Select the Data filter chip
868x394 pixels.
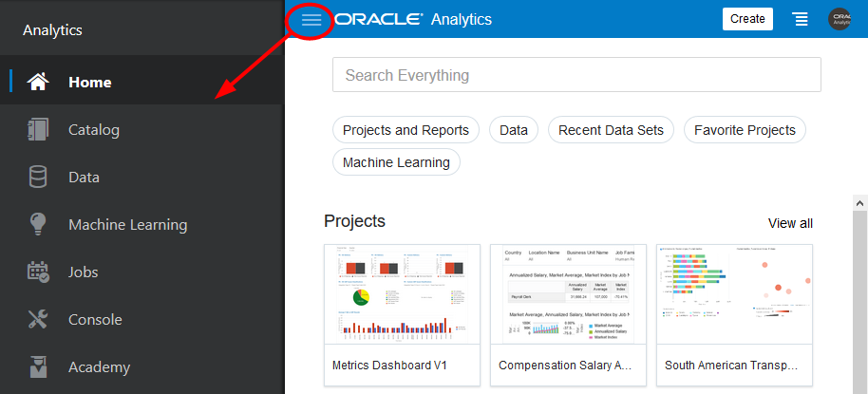pyautogui.click(x=514, y=130)
